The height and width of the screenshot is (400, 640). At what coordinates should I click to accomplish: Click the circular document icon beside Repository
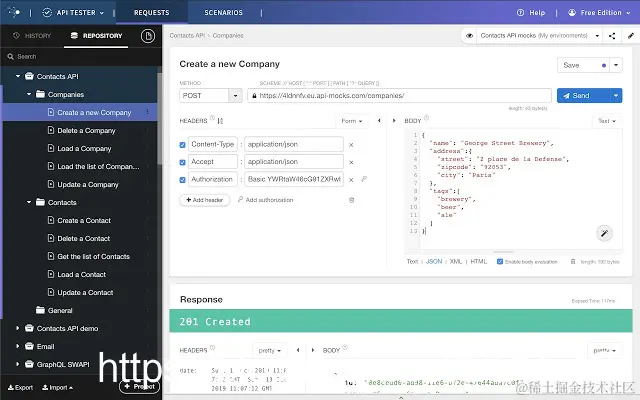(148, 36)
